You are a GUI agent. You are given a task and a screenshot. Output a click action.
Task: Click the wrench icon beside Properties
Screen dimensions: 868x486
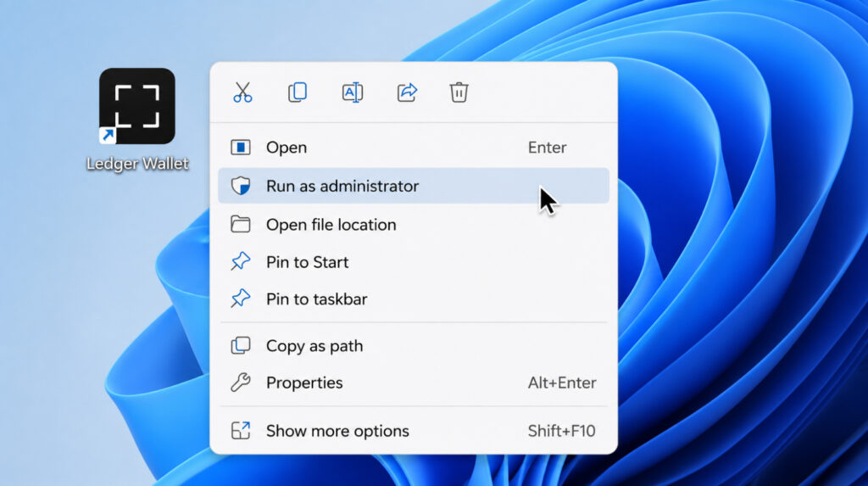pos(241,383)
